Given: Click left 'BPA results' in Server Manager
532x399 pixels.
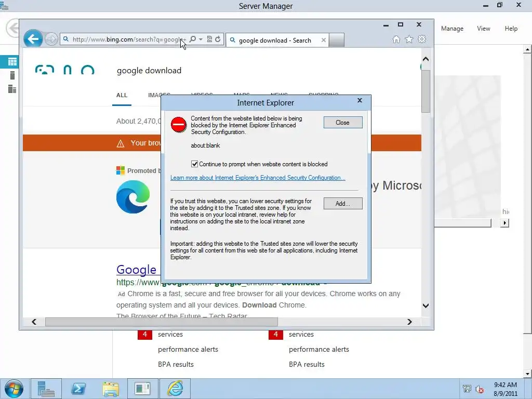Looking at the screenshot, I should pyautogui.click(x=176, y=364).
